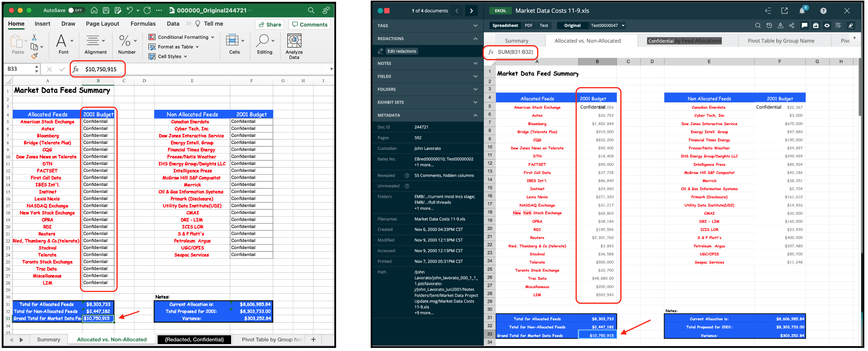Open the Bates version dropdown arrow
Screen dimensions: 868x351
coord(623,25)
